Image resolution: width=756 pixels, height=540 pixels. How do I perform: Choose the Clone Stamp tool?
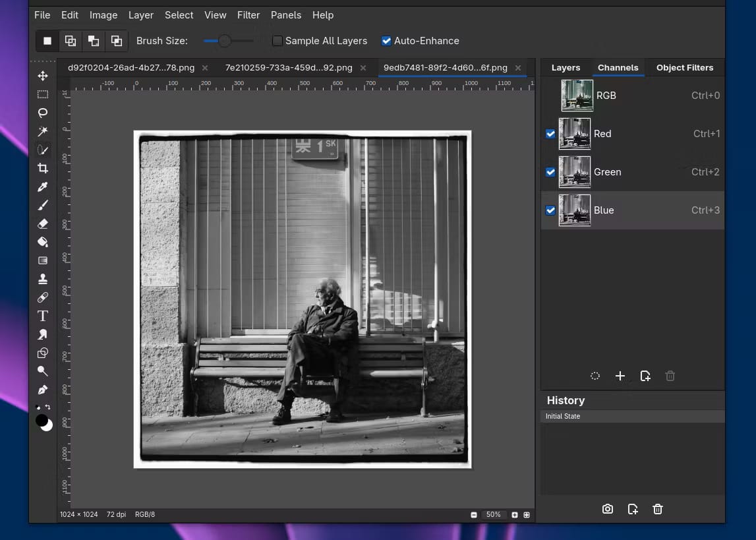(43, 279)
